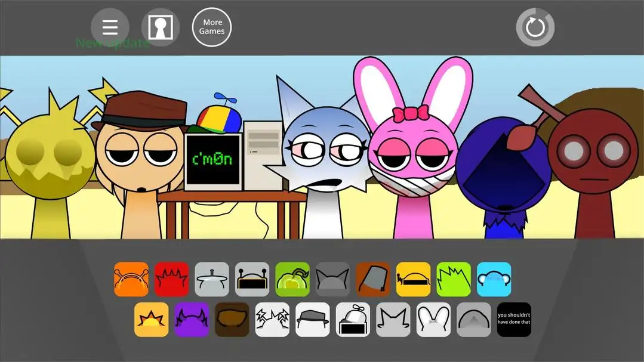This screenshot has height=362, width=644.
Task: Select the fedora hat character icon
Action: [x=312, y=320]
